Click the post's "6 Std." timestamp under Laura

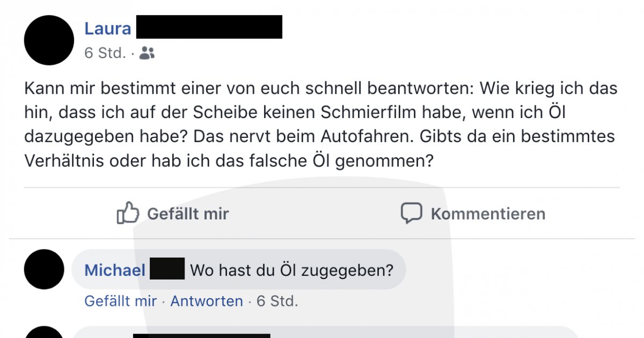tap(105, 53)
